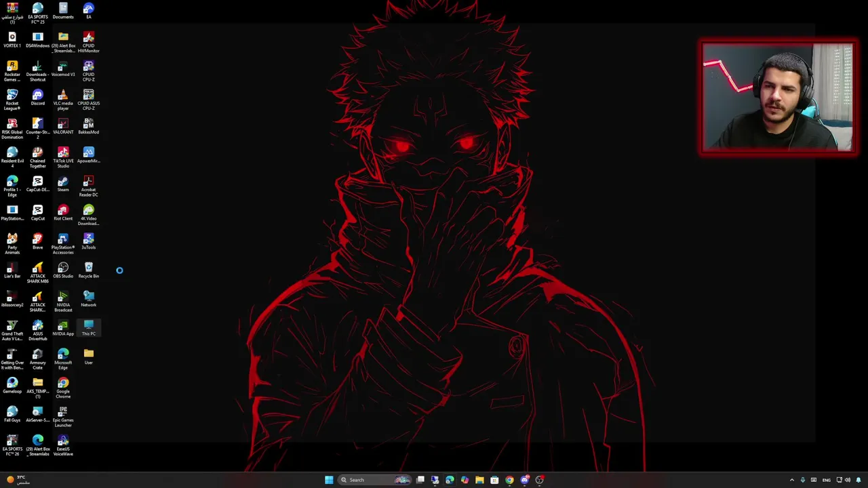Select This PC desktop icon
The image size is (868, 488).
pos(88,327)
